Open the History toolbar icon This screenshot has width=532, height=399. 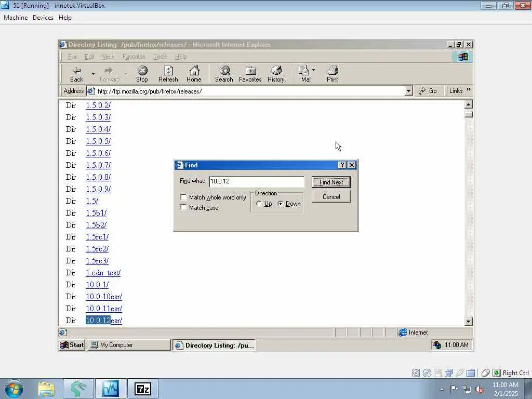276,74
